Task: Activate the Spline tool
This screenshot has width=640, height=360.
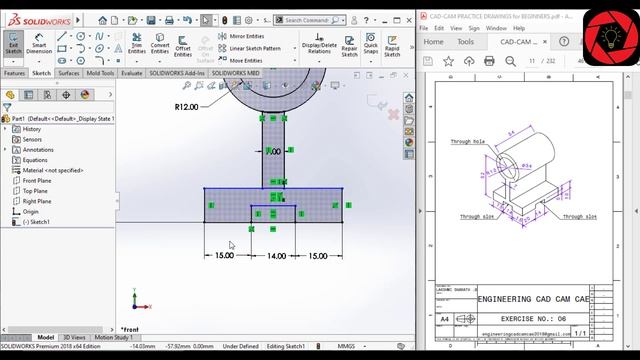Action: click(99, 36)
